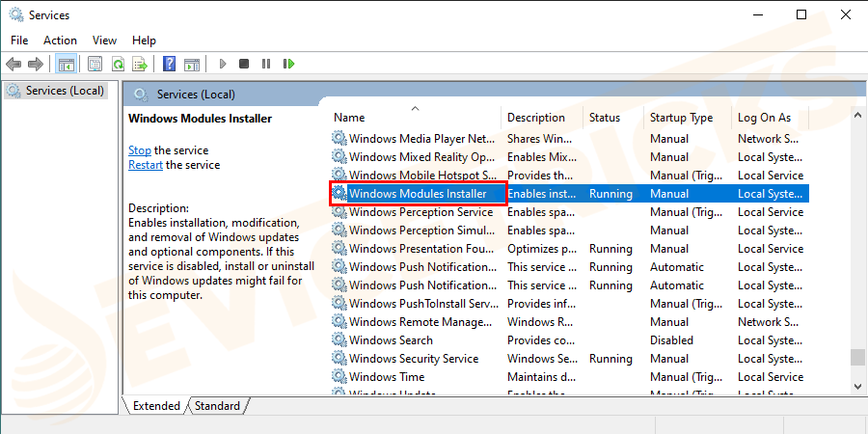Select gear icon of Windows Mixed Reality row
Viewport: 868px width, 434px height.
click(x=339, y=156)
